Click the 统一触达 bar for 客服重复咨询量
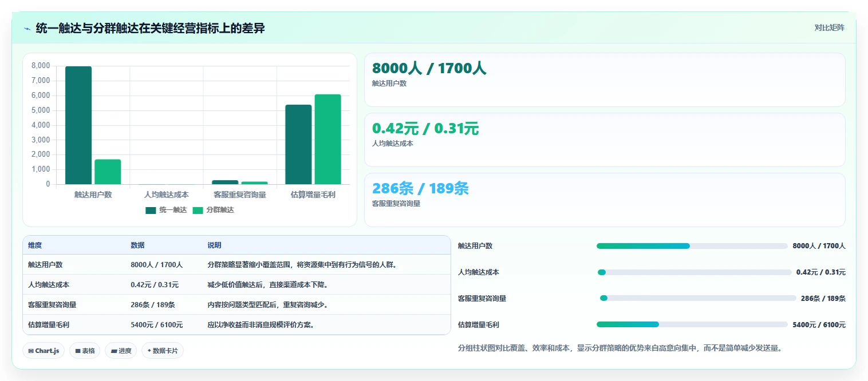The width and height of the screenshot is (868, 381). tap(225, 182)
